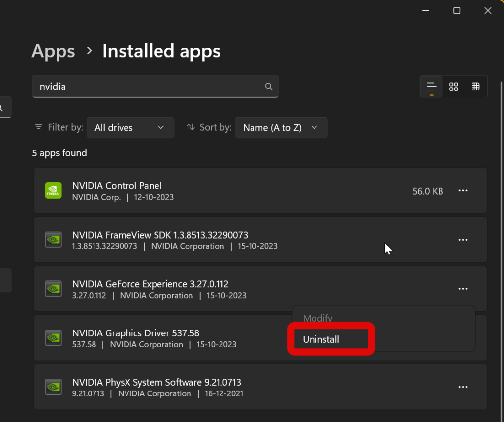Maximize the Settings window
Image resolution: width=504 pixels, height=422 pixels.
point(457,11)
